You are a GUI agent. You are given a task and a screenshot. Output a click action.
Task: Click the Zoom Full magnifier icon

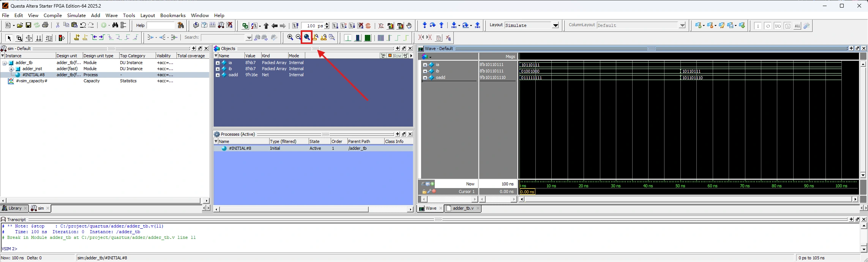(x=307, y=38)
